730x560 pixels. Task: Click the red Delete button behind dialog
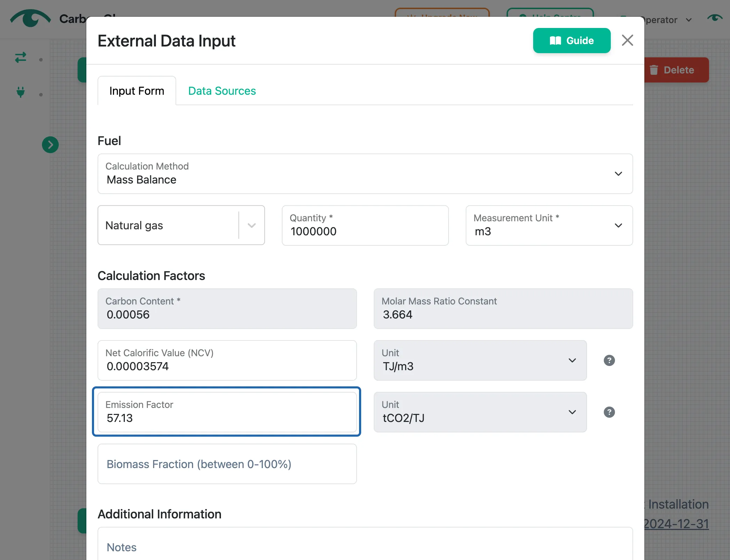(677, 70)
